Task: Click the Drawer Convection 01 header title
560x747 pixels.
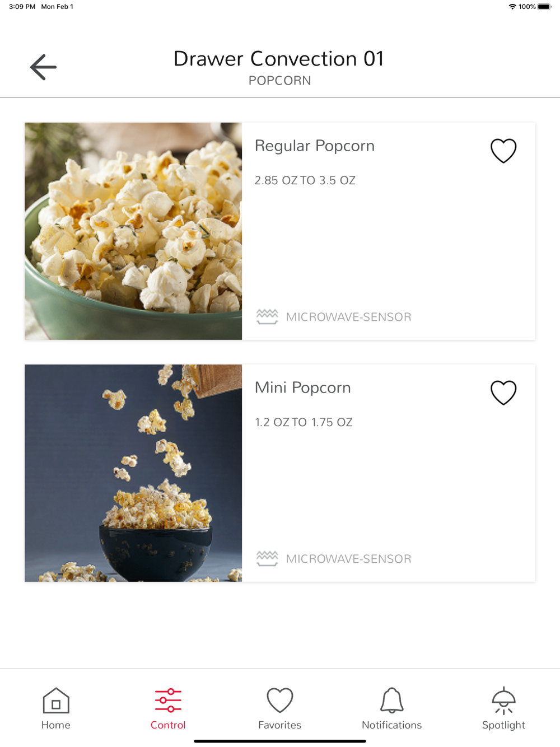Action: (x=279, y=59)
